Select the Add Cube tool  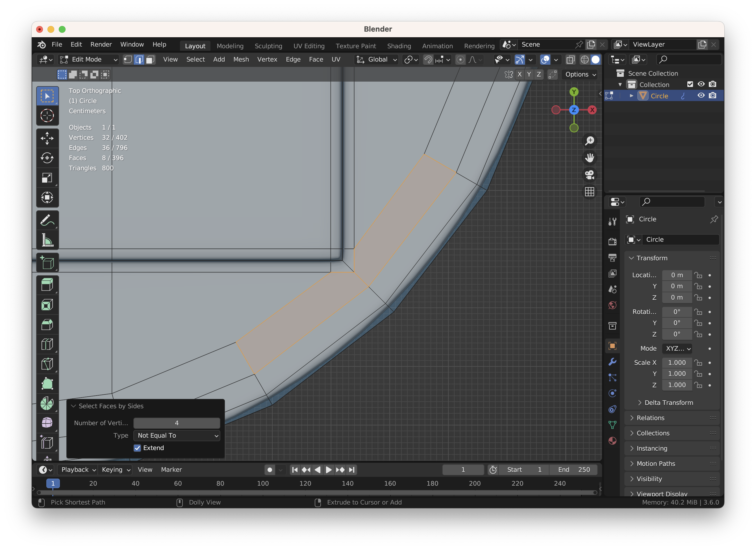[x=47, y=263]
